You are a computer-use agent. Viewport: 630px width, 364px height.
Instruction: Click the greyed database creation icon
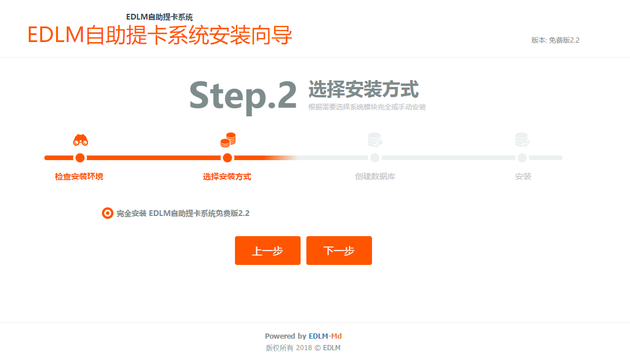[375, 140]
